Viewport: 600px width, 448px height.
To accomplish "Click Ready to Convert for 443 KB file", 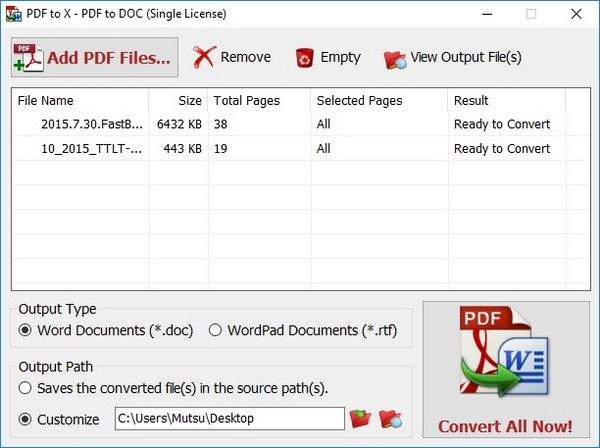I will [502, 148].
